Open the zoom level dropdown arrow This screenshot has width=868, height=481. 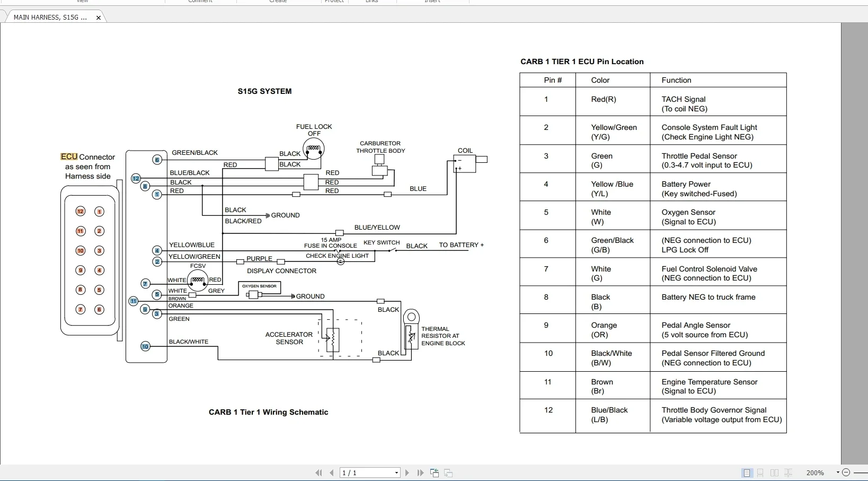(837, 473)
